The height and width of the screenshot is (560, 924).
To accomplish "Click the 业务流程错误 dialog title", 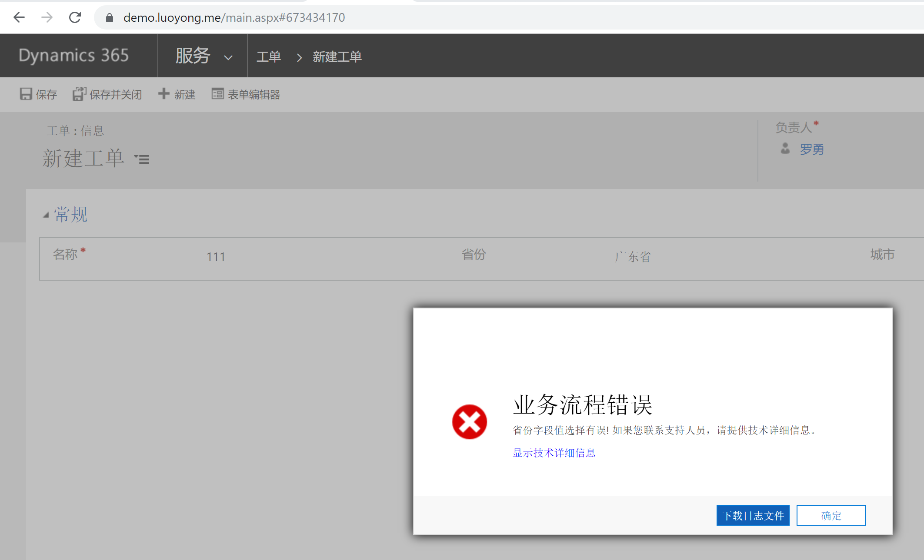I will 583,405.
